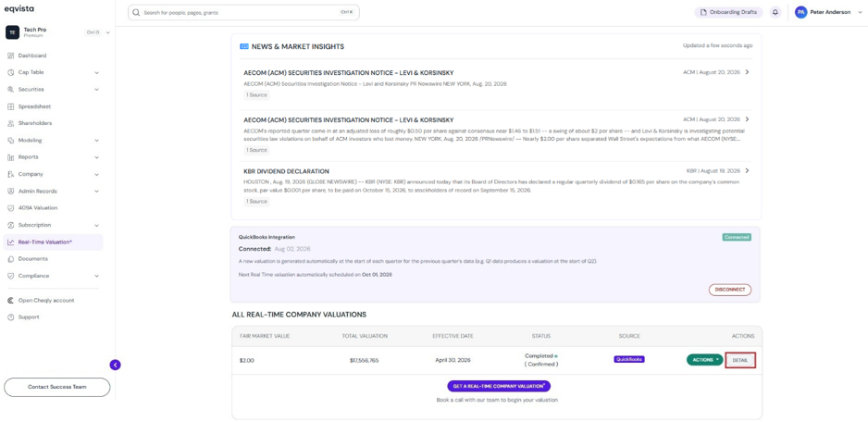Open notifications bell icon
This screenshot has height=422, width=868.
[775, 12]
